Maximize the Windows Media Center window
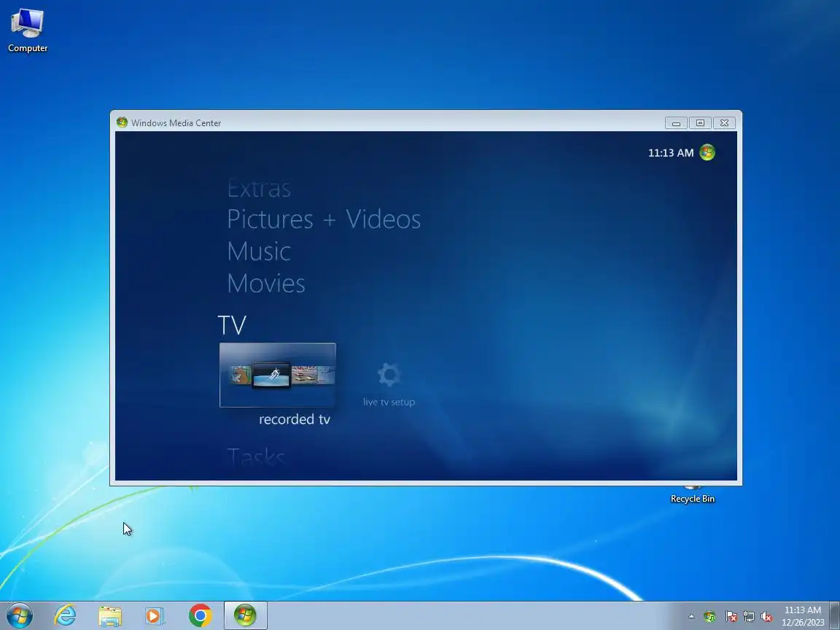840x630 pixels. tap(700, 123)
